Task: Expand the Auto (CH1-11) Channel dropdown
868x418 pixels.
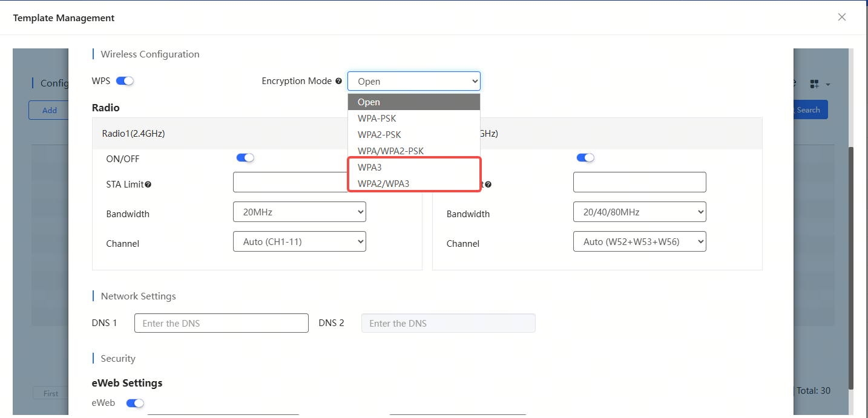Action: tap(299, 241)
